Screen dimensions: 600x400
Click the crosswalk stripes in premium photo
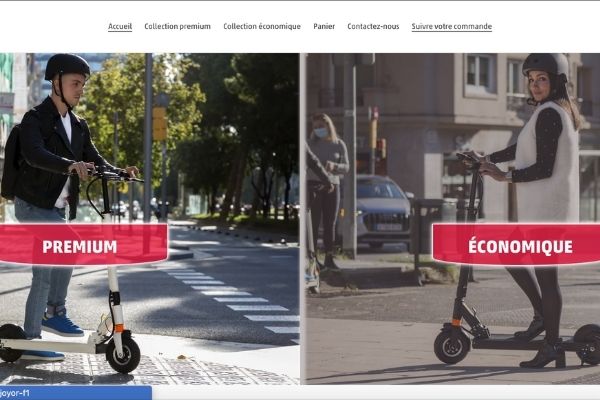(237, 299)
